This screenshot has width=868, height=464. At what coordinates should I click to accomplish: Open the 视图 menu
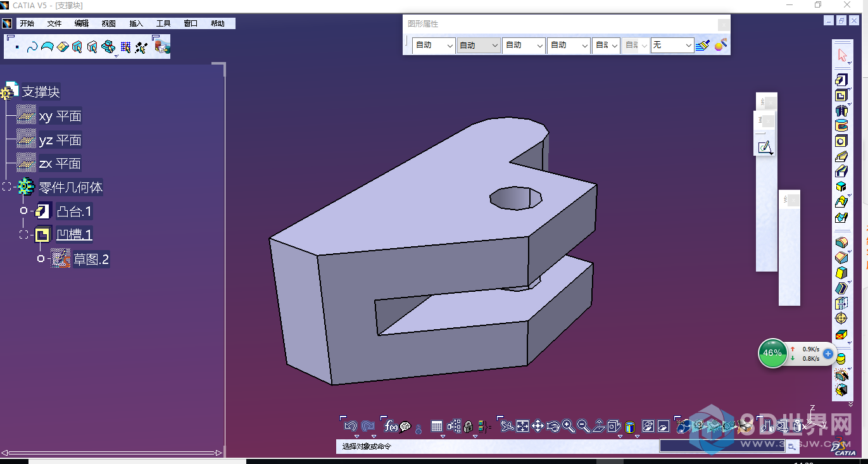pos(109,23)
